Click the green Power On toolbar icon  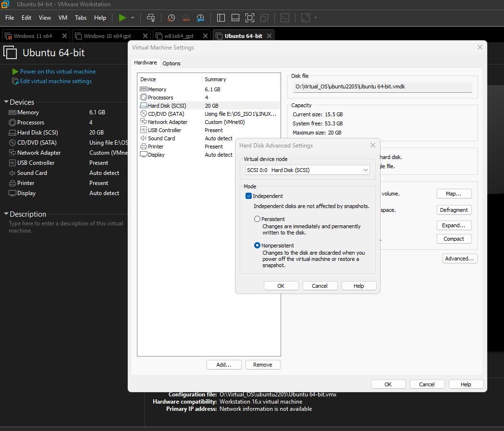[123, 18]
